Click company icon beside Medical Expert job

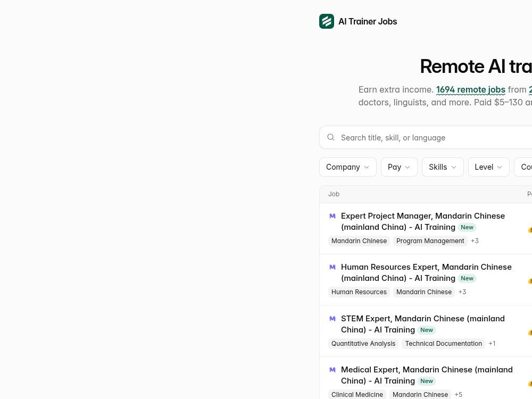tap(332, 370)
